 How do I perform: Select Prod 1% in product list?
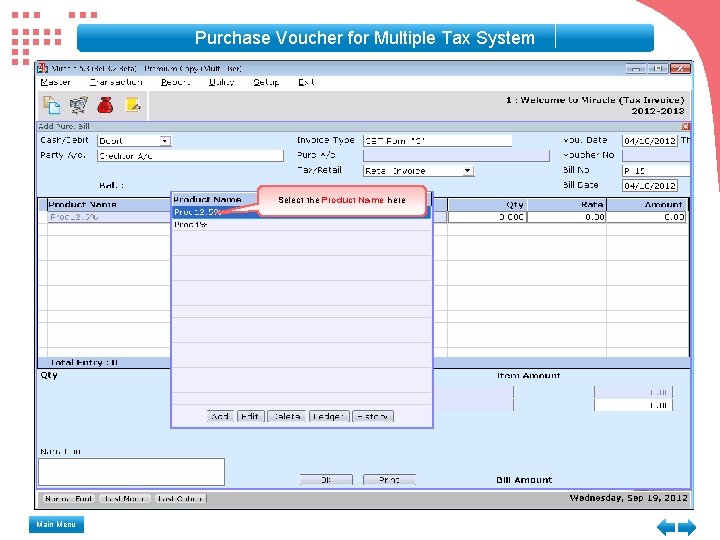point(301,225)
